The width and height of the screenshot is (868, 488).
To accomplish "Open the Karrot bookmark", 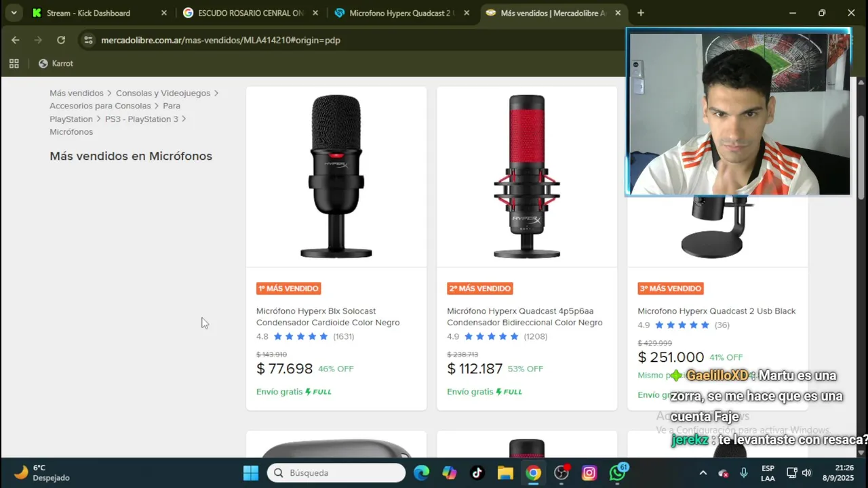I will 56,64.
